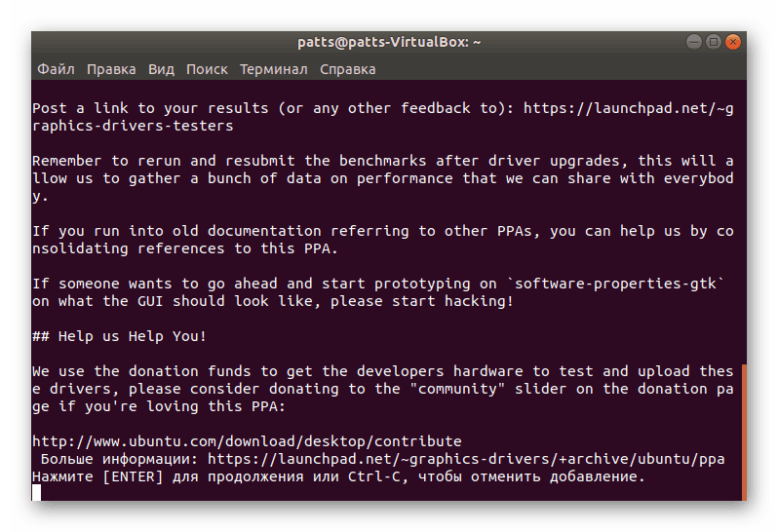Open the Правка menu
This screenshot has width=778, height=532.
pyautogui.click(x=111, y=69)
